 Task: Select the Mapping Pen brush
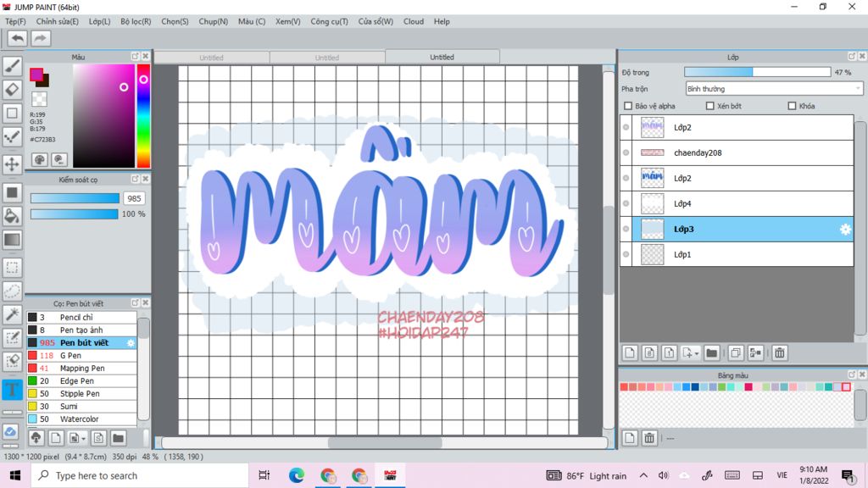(x=81, y=368)
